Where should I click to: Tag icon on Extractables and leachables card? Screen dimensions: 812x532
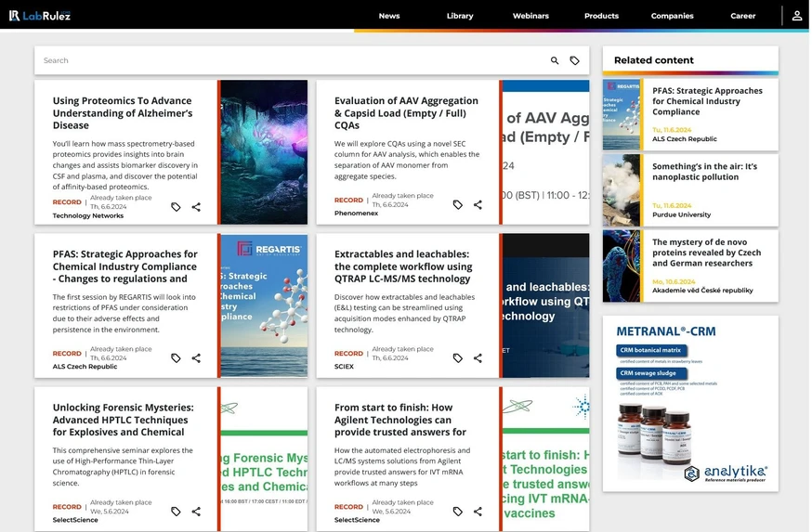(458, 358)
